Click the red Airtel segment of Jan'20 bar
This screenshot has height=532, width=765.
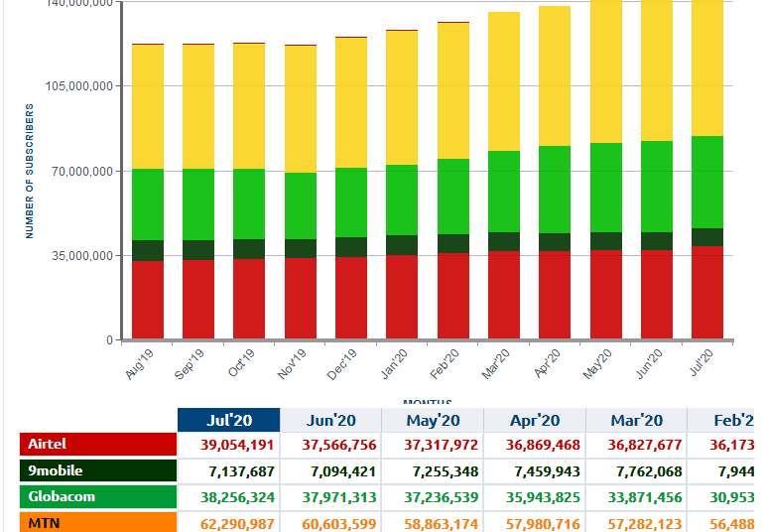(402, 297)
